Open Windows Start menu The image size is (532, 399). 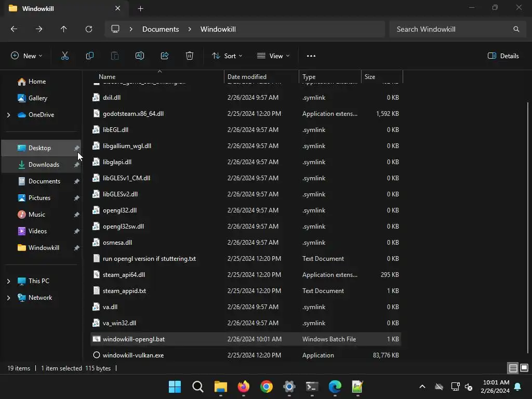pos(175,387)
